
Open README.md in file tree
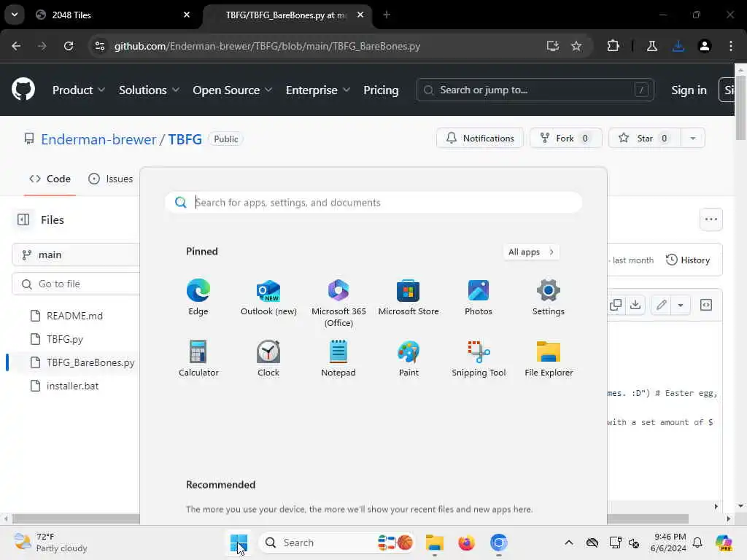tap(74, 316)
